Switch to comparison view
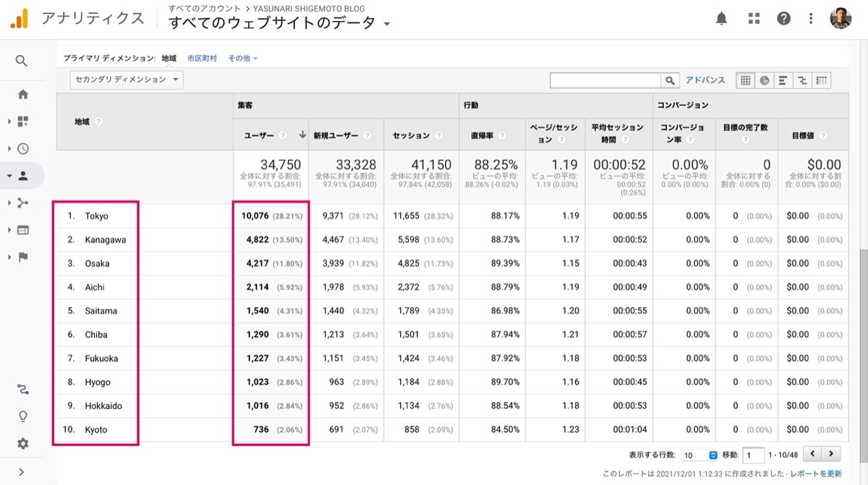868x485 pixels. (802, 80)
